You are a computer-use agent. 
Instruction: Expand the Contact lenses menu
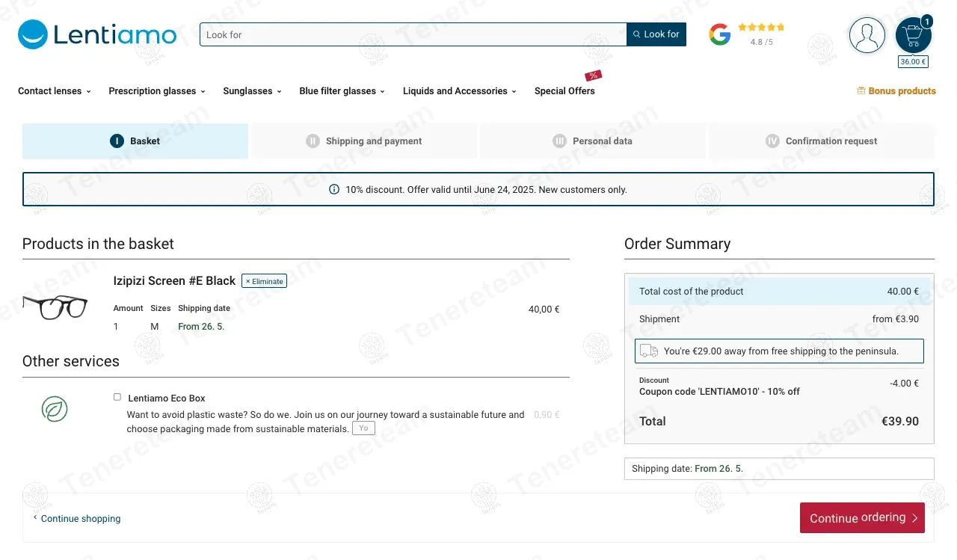tap(55, 91)
